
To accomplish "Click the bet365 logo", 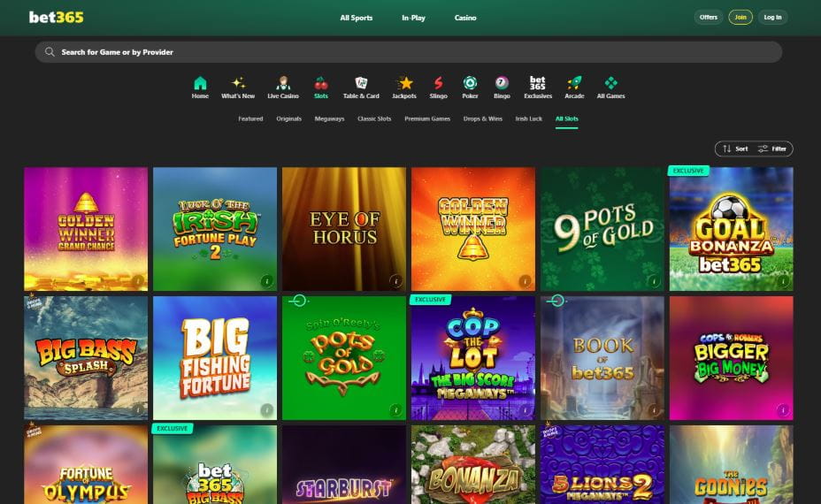I will tap(56, 18).
